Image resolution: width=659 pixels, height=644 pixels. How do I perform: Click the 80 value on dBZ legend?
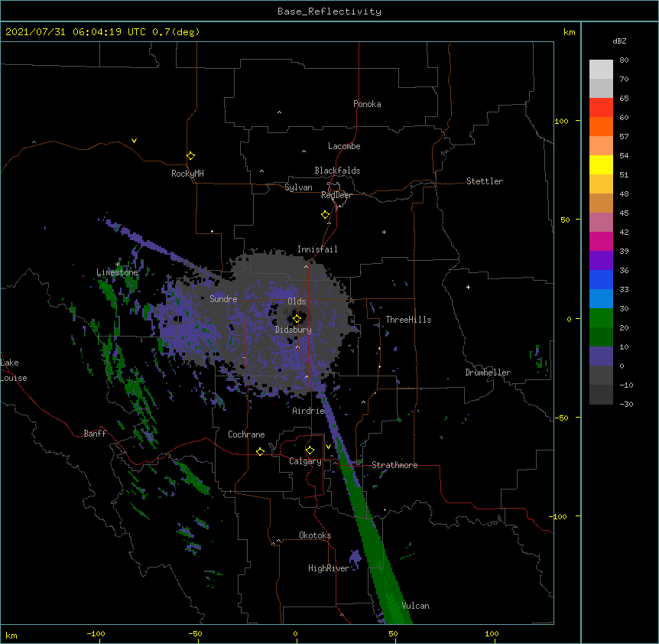[x=624, y=60]
